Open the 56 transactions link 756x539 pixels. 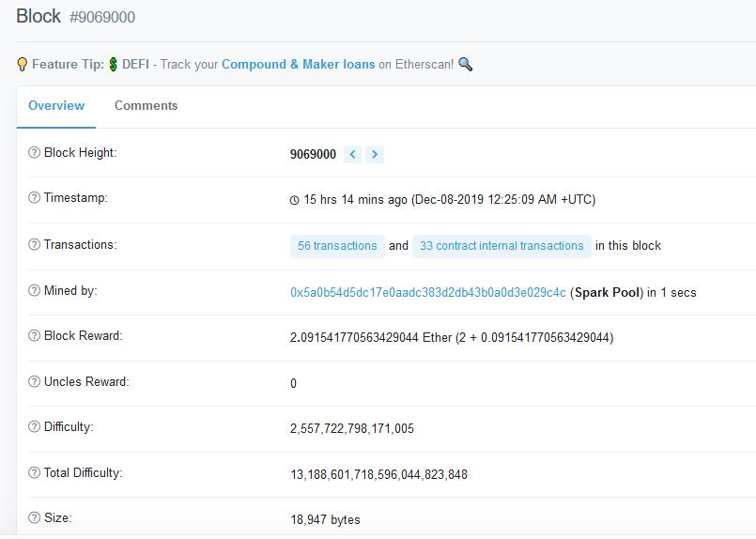click(x=337, y=246)
